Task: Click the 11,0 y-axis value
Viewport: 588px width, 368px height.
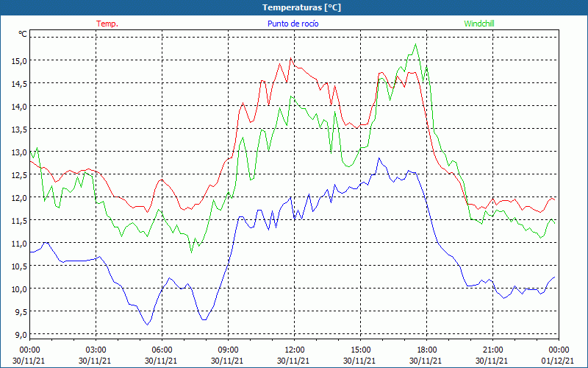Action: [x=20, y=244]
